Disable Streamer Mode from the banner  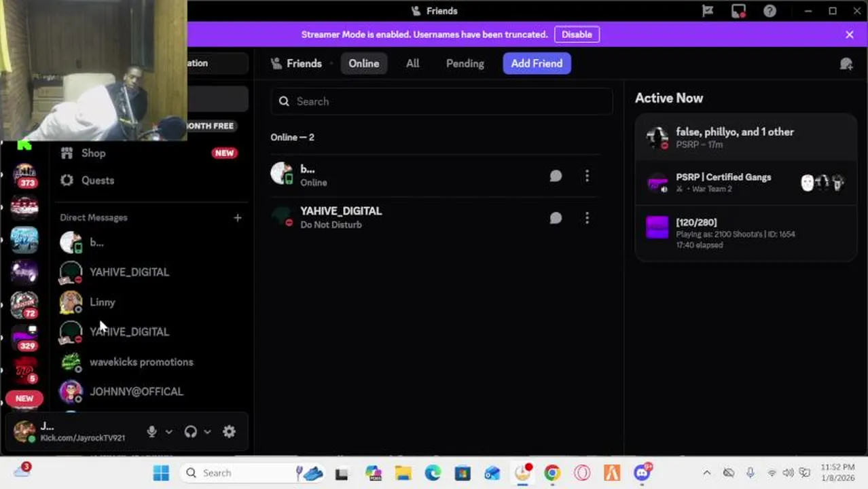coord(577,35)
